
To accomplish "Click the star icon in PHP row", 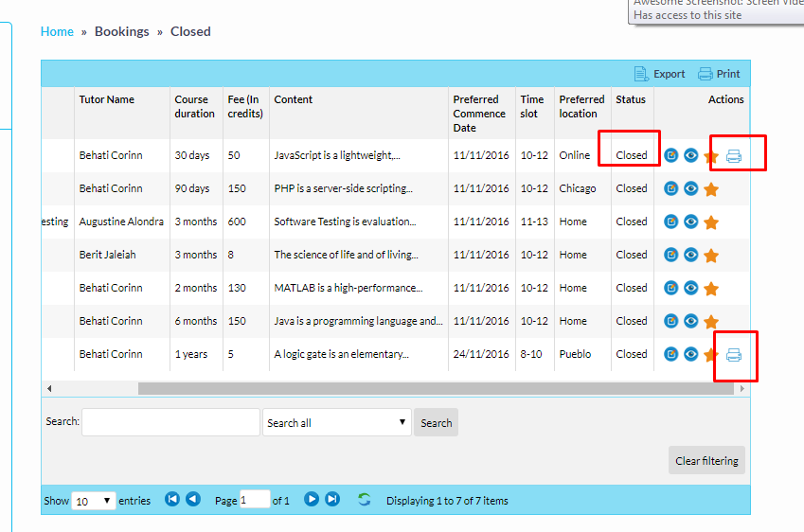I will pyautogui.click(x=711, y=189).
